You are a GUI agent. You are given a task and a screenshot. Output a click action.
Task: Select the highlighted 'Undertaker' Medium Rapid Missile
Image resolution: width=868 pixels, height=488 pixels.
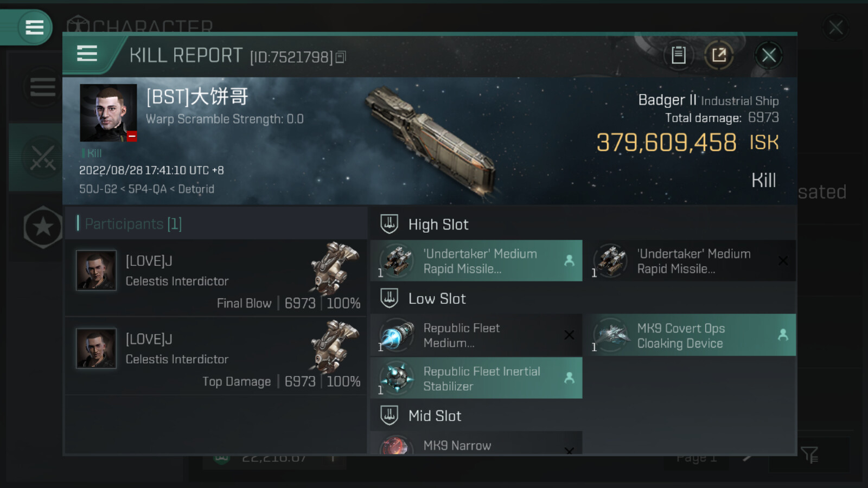click(476, 261)
